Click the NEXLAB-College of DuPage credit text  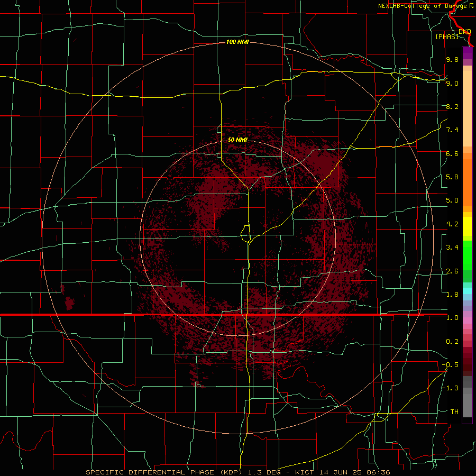[425, 6]
